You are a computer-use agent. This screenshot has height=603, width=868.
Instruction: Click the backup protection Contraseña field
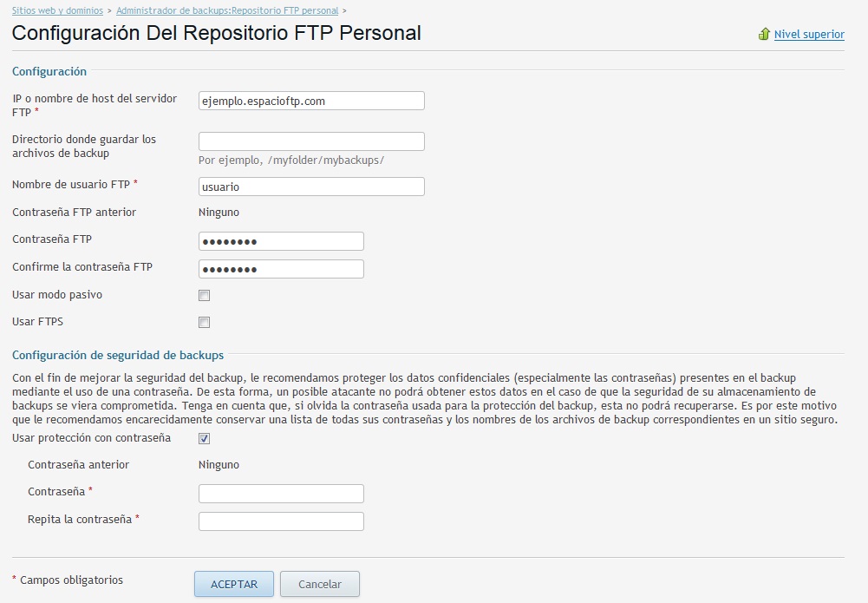[x=281, y=494]
